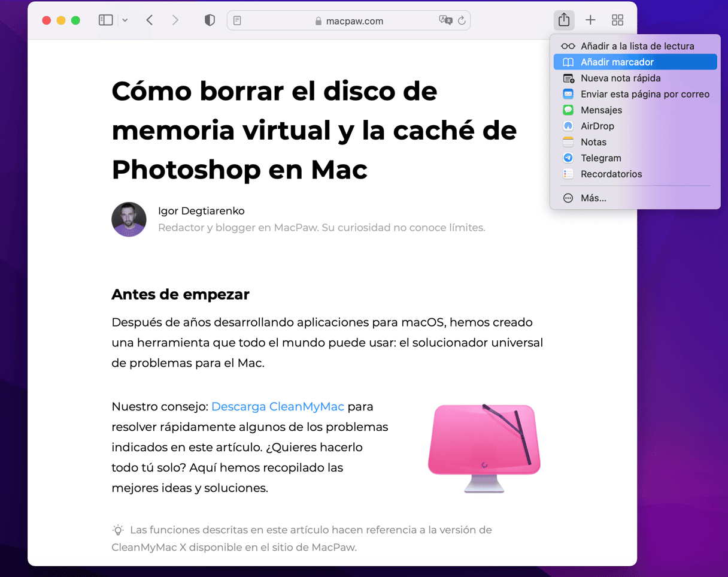Go back with the left arrow
The image size is (728, 577).
[150, 20]
